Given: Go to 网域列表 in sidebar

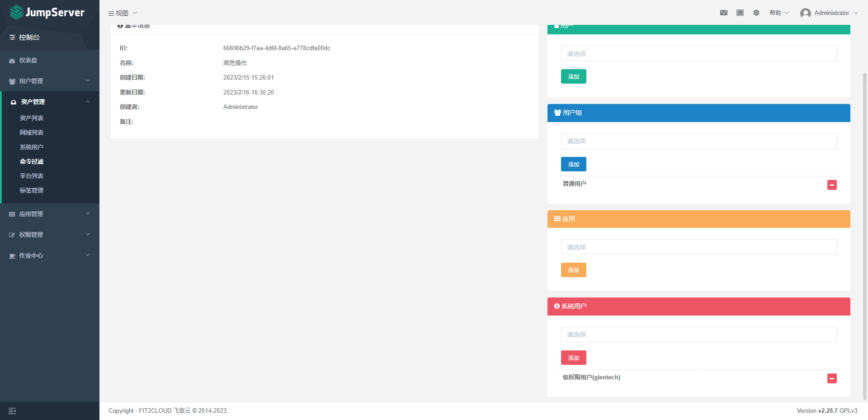Looking at the screenshot, I should tap(32, 132).
